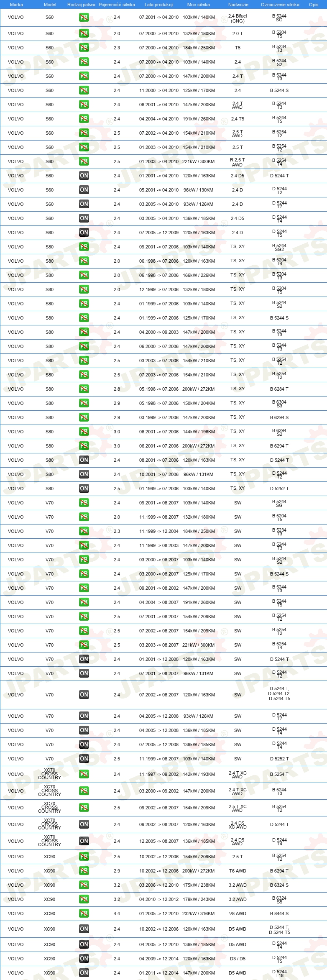This screenshot has height=980, width=327.
Task: Click the ON icon in the XC90 D3 / D5 row
Action: pos(84,959)
